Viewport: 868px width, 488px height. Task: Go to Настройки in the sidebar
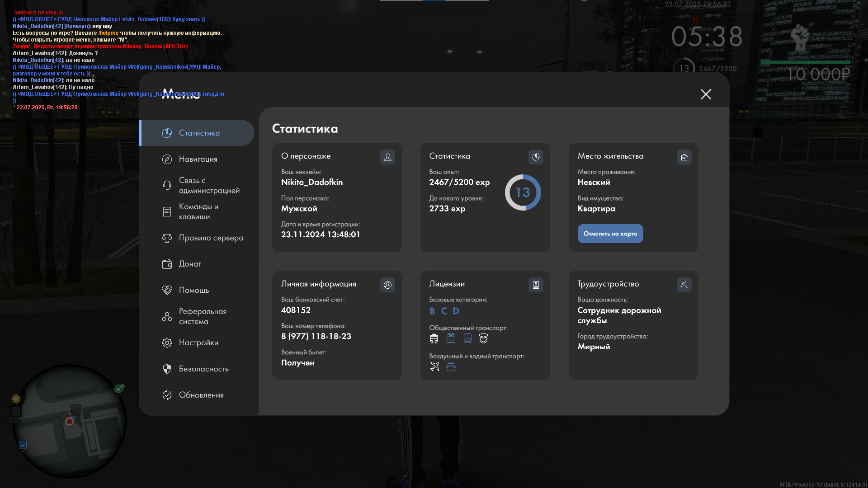click(x=198, y=343)
